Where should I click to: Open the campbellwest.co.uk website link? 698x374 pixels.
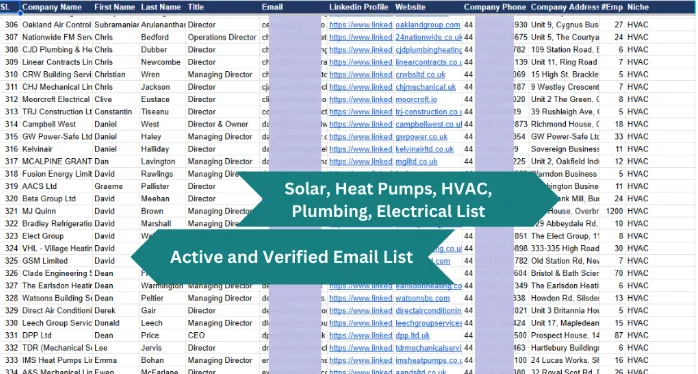(x=429, y=125)
